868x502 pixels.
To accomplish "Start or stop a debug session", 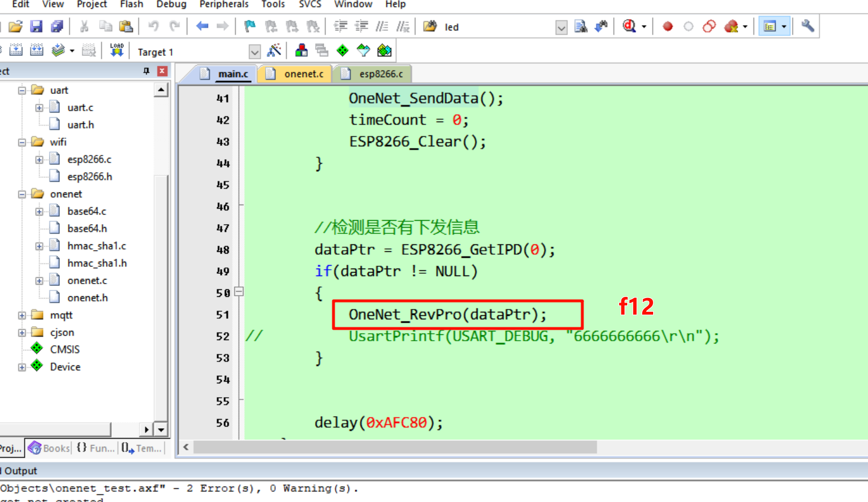I will point(629,27).
